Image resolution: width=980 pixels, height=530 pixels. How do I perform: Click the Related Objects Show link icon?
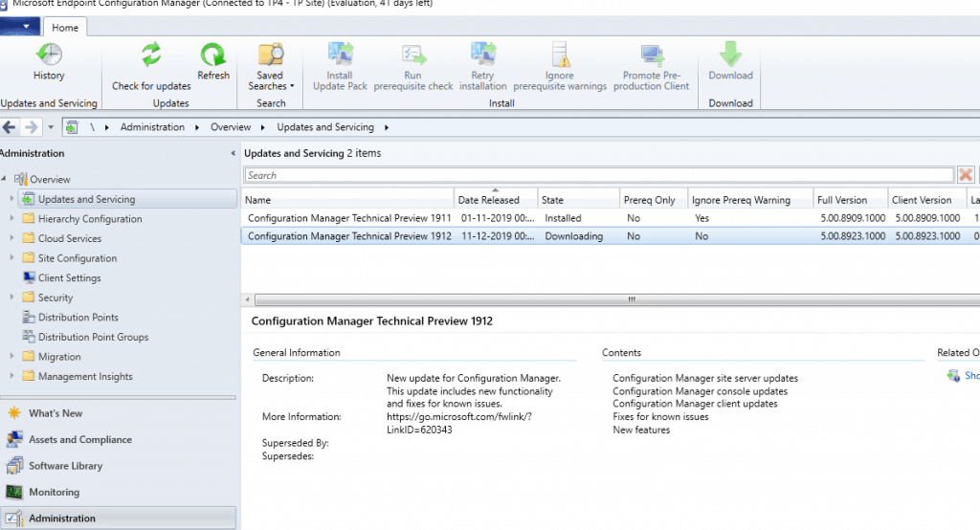coord(954,376)
